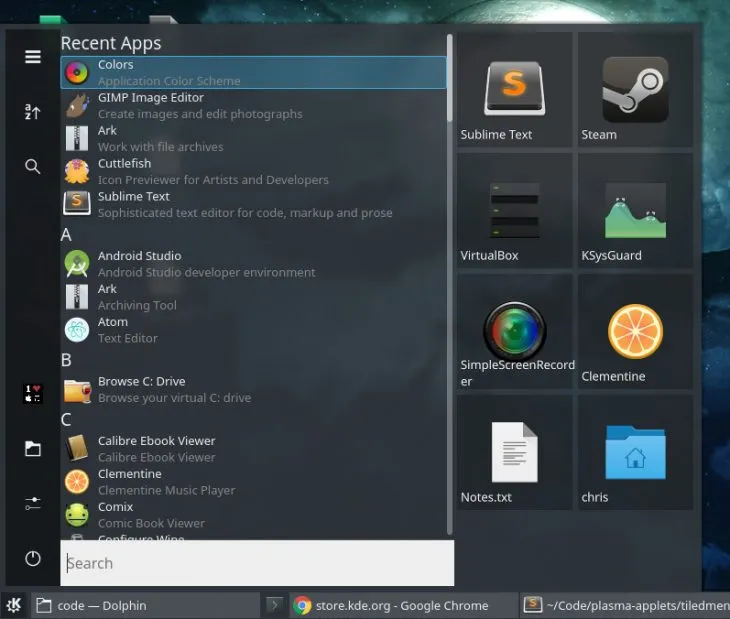Screen dimensions: 730x619
Task: Open settings via the sliders sidebar icon
Action: pos(33,503)
